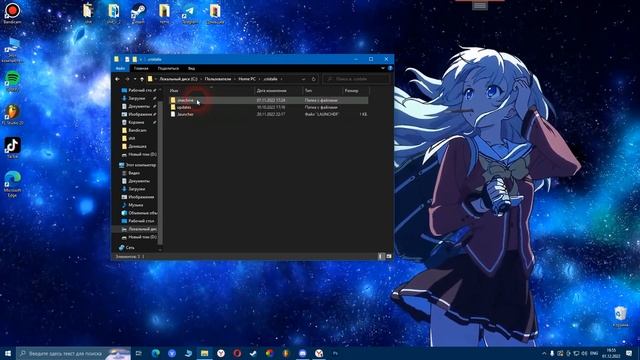
Task: Switch Explorer to large icons view
Action: pos(388,256)
